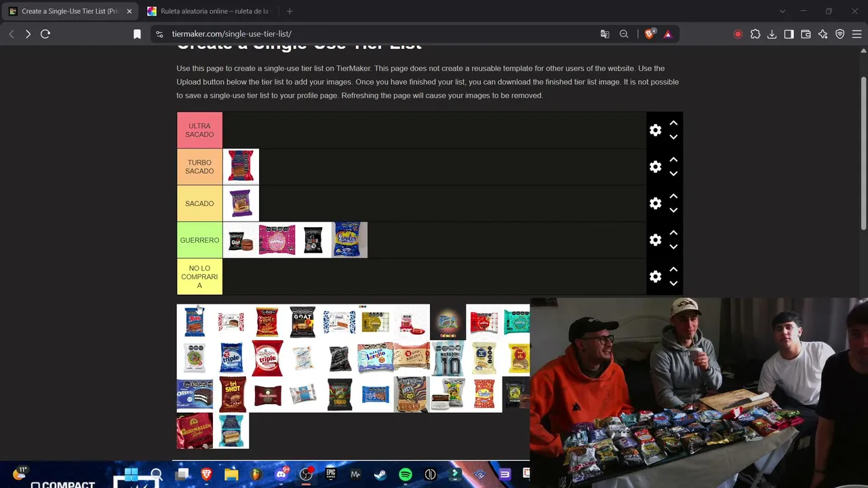Select the tri SHOT alfajor image
Image resolution: width=868 pixels, height=488 pixels.
[231, 395]
